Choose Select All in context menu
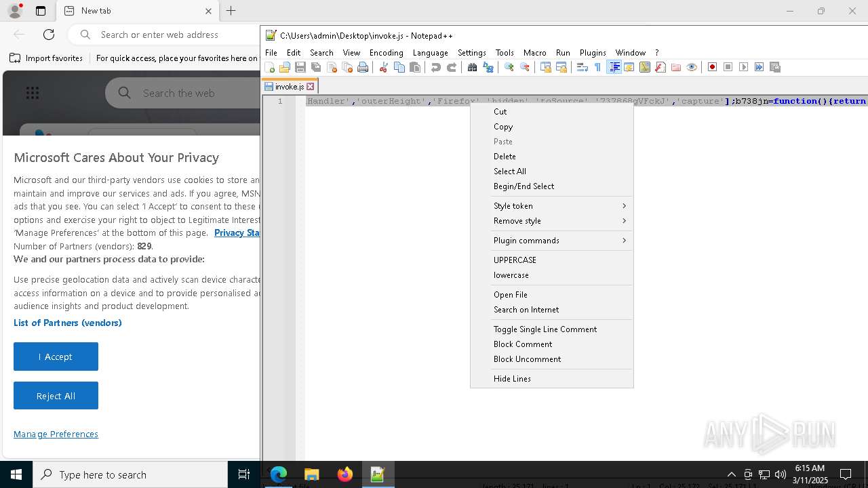The height and width of the screenshot is (488, 868). pyautogui.click(x=551, y=171)
